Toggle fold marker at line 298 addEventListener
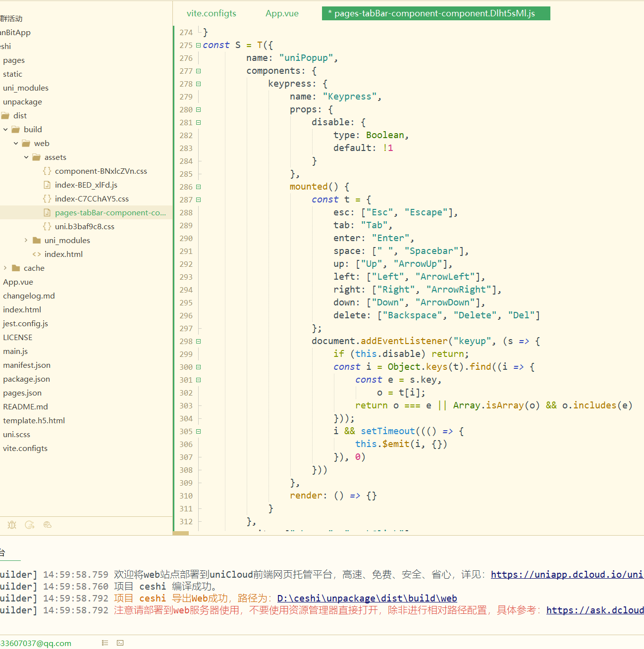The width and height of the screenshot is (644, 649). (199, 342)
